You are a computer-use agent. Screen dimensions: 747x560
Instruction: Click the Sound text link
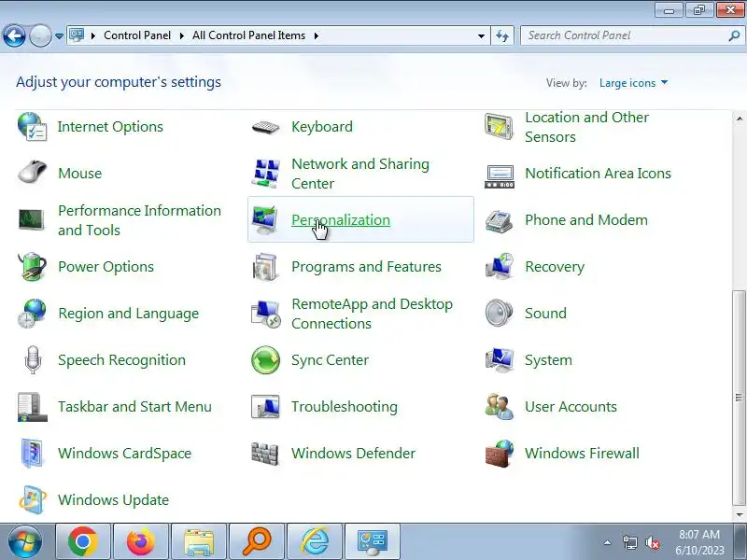point(545,314)
